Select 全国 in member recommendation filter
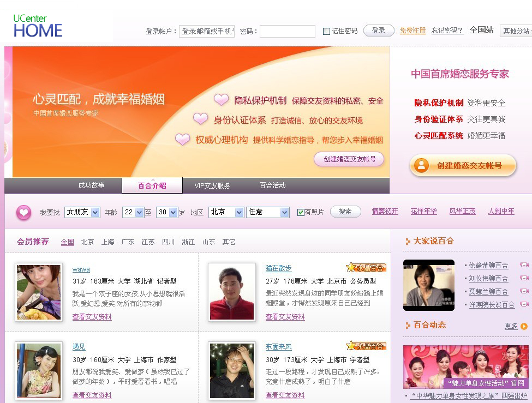Viewport: 532px width, 403px height. [68, 242]
